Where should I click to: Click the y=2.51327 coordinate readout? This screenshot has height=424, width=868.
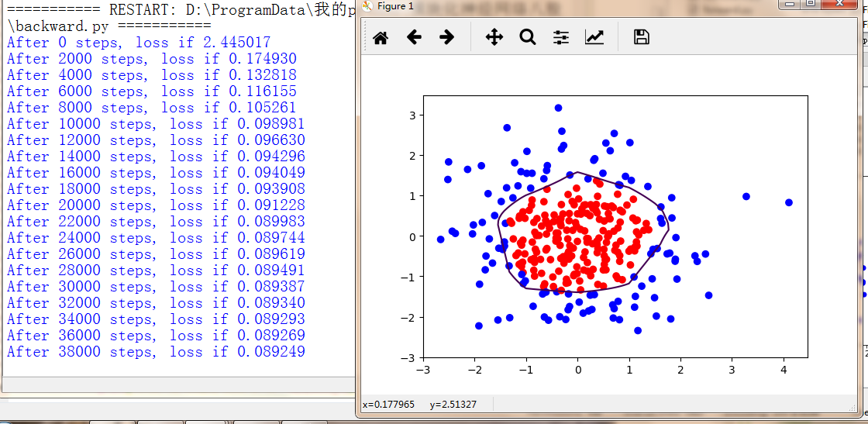click(x=453, y=405)
